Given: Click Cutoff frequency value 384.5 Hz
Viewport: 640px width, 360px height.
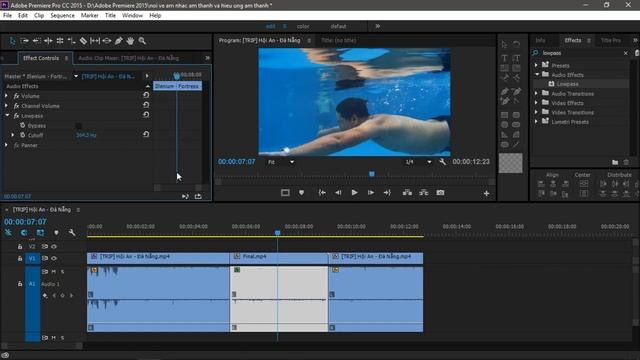Looking at the screenshot, I should click(x=86, y=135).
